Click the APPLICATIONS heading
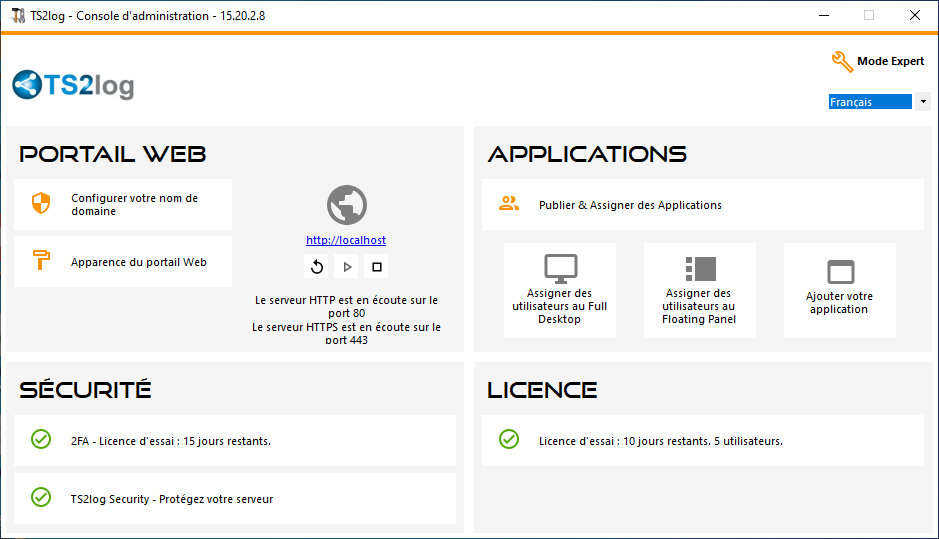The width and height of the screenshot is (939, 539). 587,154
